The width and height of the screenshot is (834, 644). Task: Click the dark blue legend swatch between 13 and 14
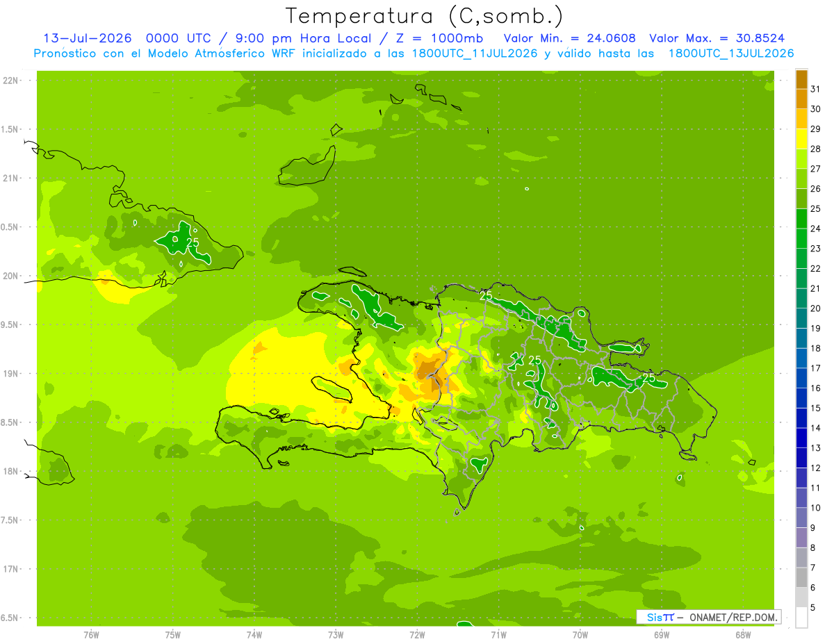801,438
